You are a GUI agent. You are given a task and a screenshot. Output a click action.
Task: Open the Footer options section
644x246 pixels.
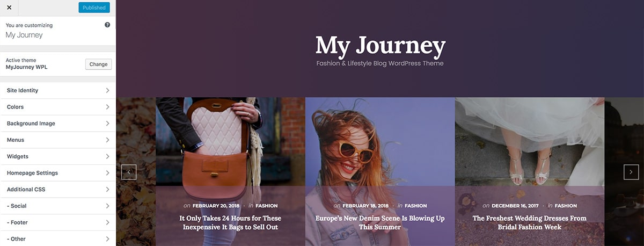[58, 222]
